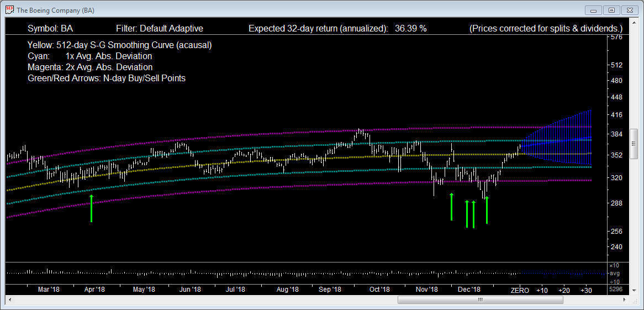Click the 'Apr '18' date axis label

pyautogui.click(x=94, y=290)
